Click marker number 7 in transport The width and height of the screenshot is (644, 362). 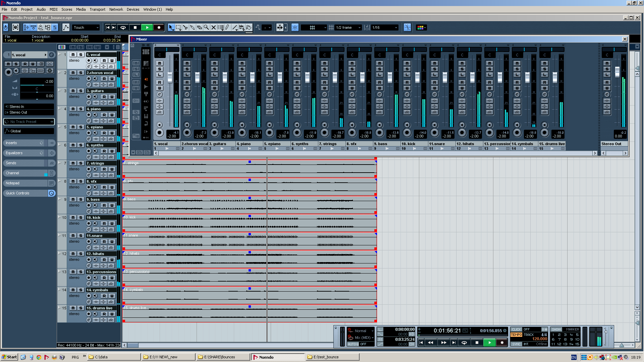(x=559, y=339)
